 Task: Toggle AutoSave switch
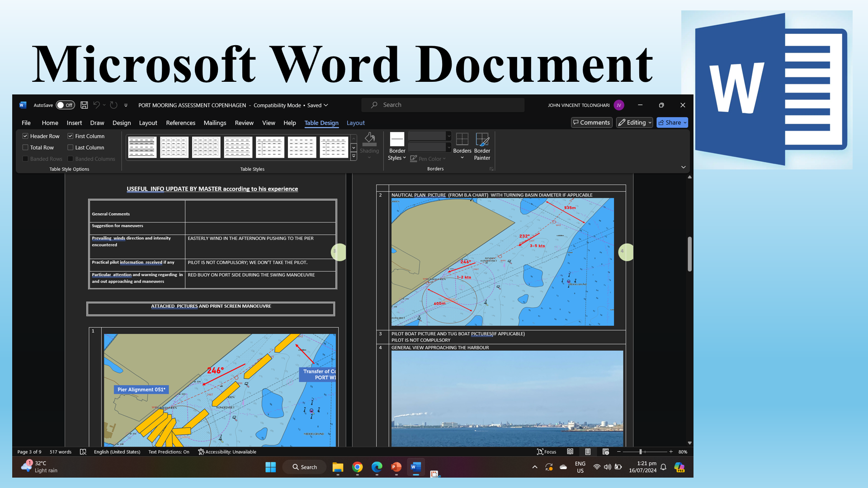pyautogui.click(x=65, y=105)
